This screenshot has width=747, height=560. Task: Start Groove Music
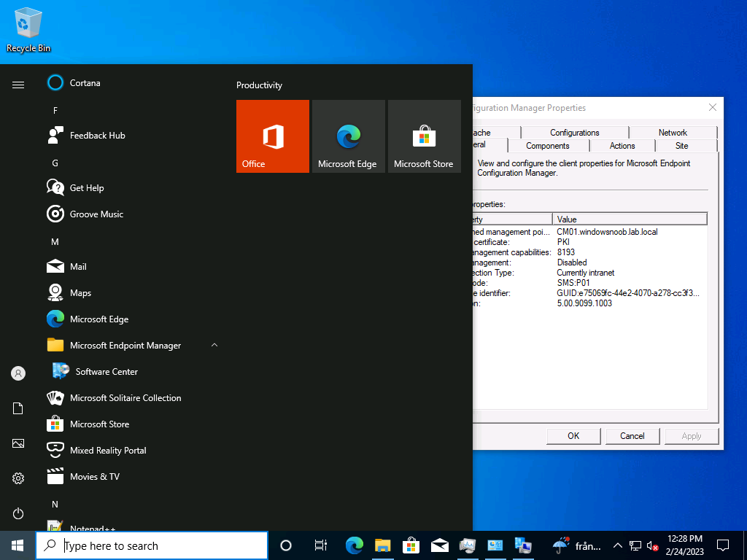click(133, 214)
